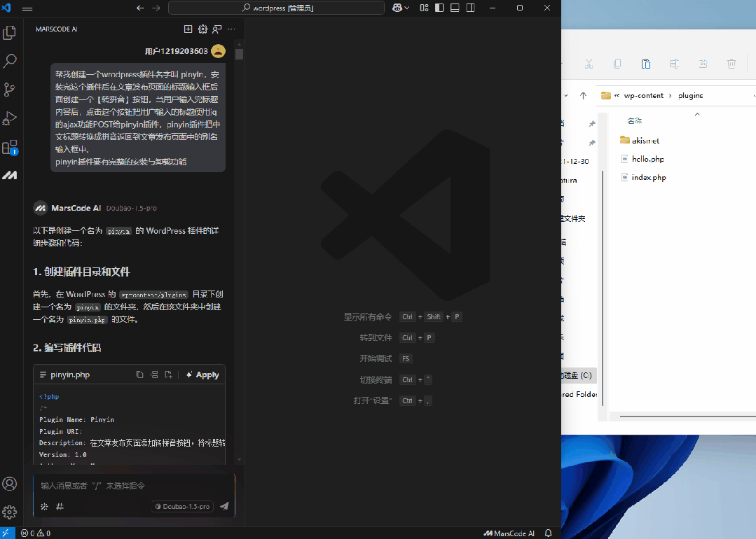The height and width of the screenshot is (539, 756).
Task: Click plugins in the address breadcrumb
Action: [x=690, y=95]
